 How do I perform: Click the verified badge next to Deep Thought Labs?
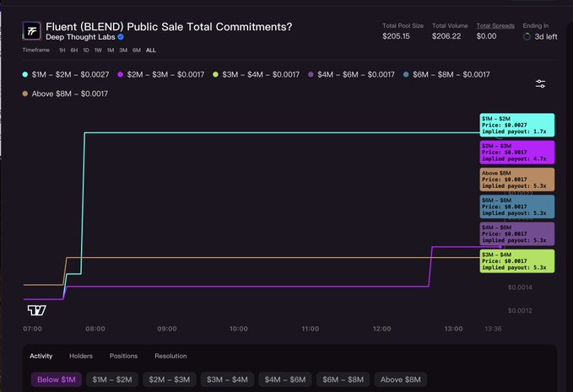click(121, 38)
